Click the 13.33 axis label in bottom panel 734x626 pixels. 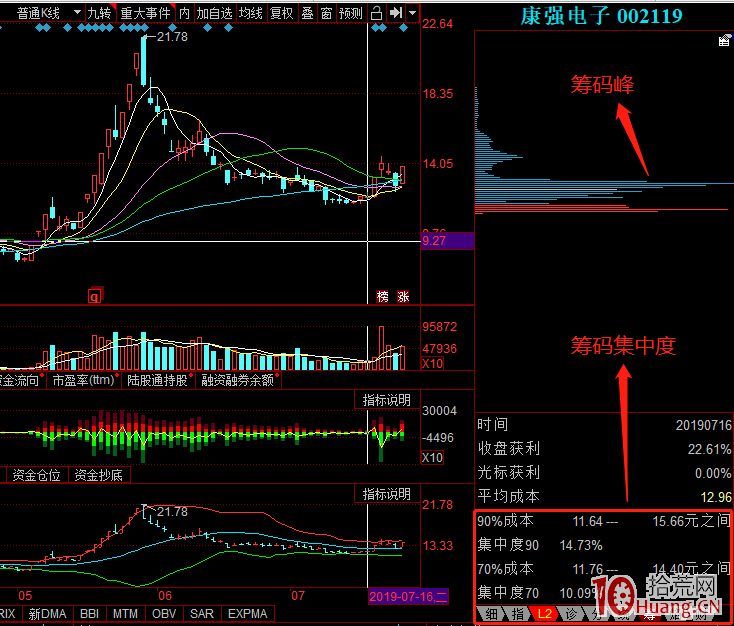click(438, 546)
